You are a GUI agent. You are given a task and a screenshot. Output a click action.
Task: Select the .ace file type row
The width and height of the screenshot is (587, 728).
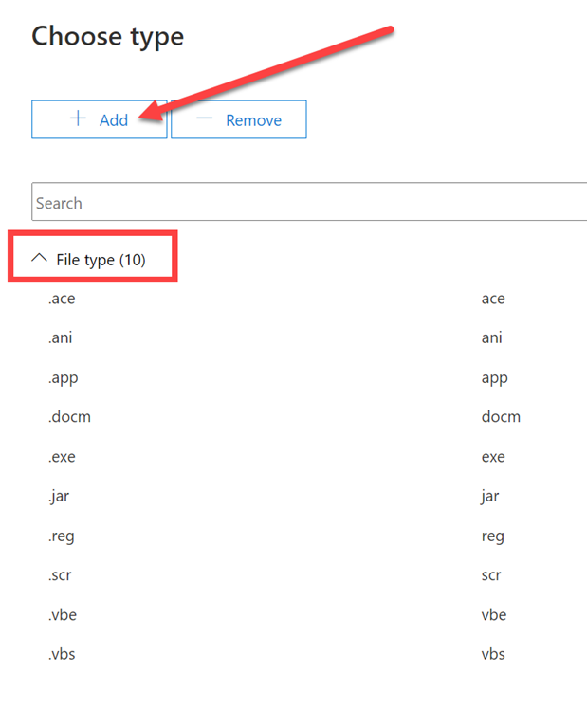(x=62, y=300)
